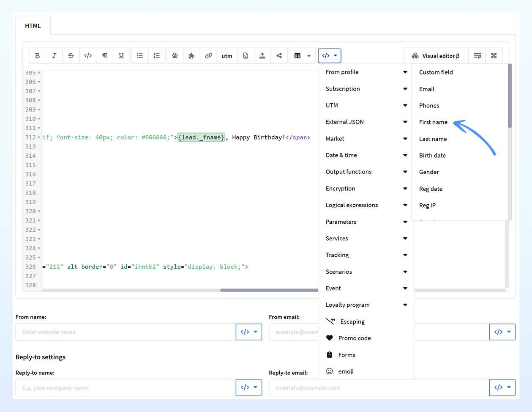
Task: Click the upload icon
Action: [x=262, y=56]
